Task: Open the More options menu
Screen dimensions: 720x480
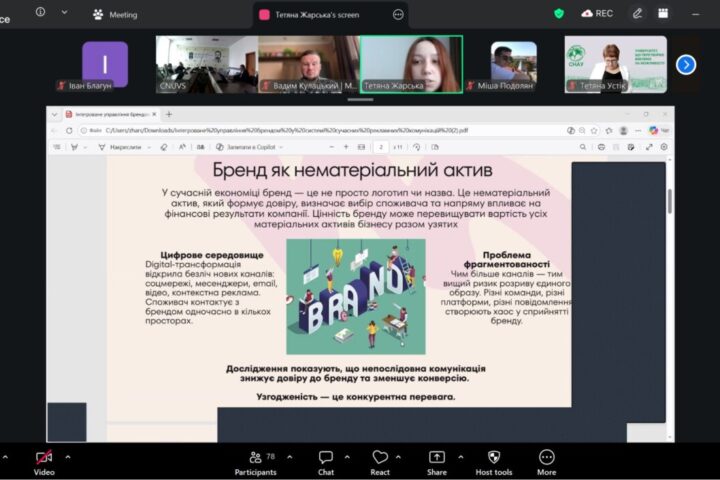Action: pyautogui.click(x=546, y=458)
